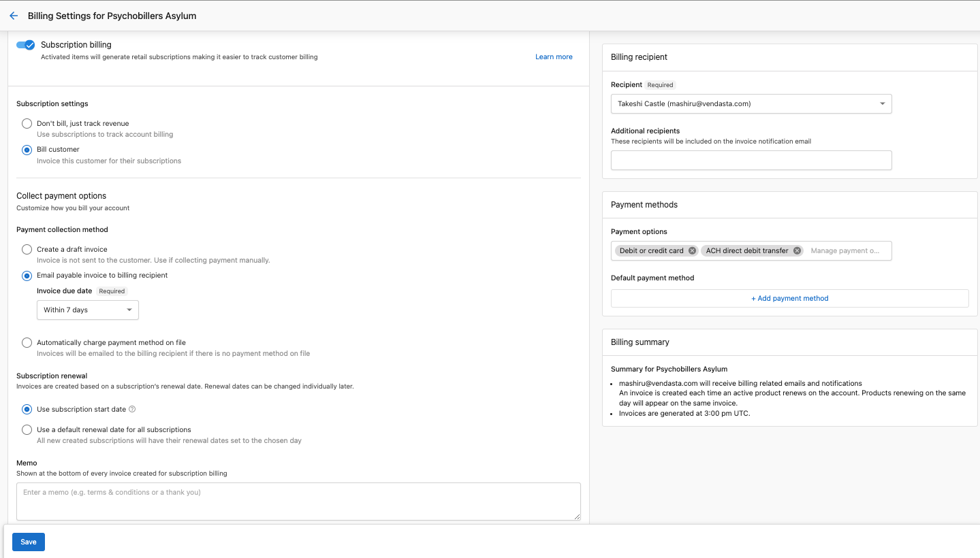Go back using the arrow icon
The height and width of the screenshot is (558, 980).
(x=14, y=16)
